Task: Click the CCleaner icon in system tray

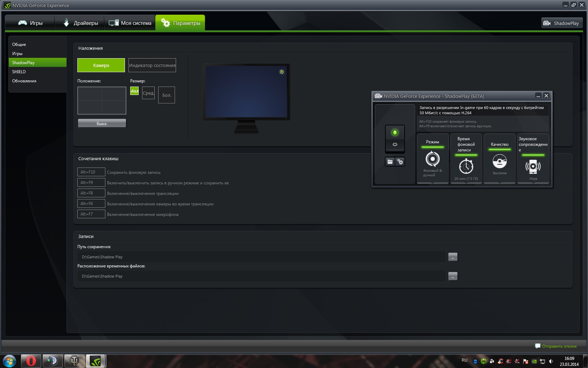Action: point(500,361)
